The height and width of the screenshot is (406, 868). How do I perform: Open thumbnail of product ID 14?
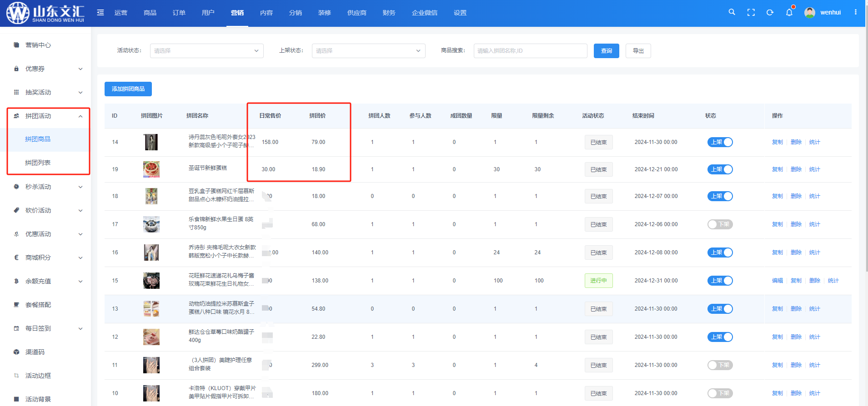[151, 142]
